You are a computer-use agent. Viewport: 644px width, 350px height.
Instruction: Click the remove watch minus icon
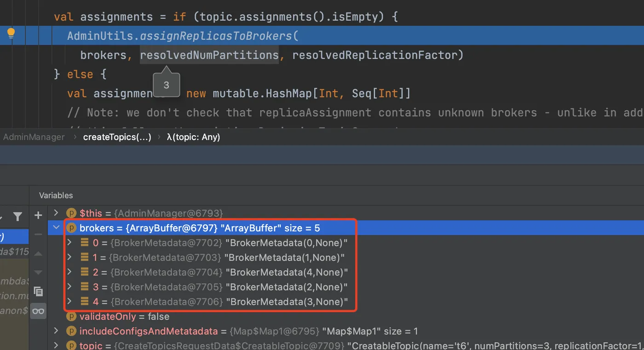pyautogui.click(x=39, y=234)
